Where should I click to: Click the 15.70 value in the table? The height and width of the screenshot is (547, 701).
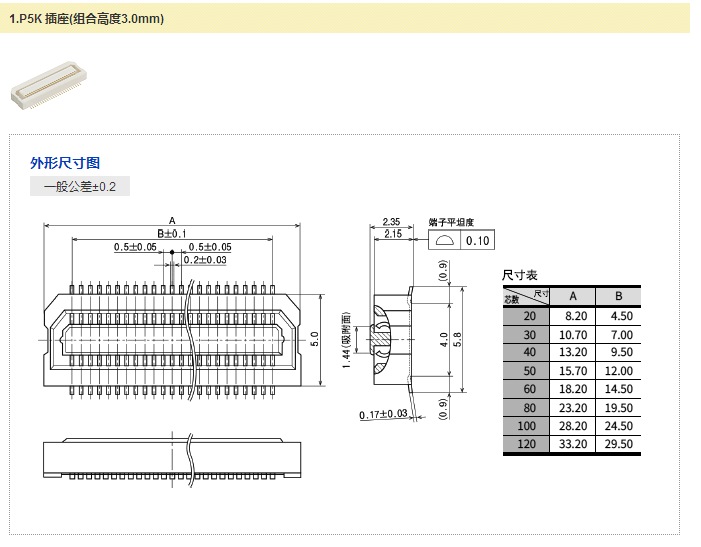[x=573, y=371]
